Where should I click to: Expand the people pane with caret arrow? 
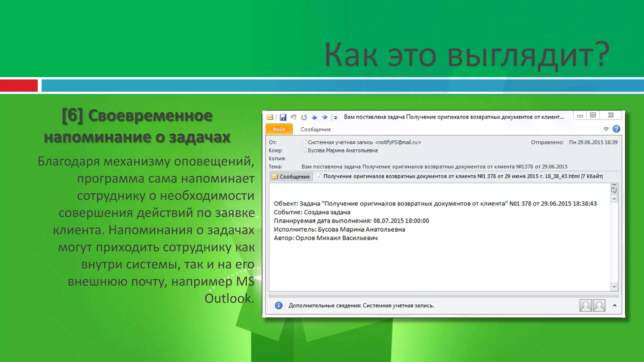[x=615, y=305]
